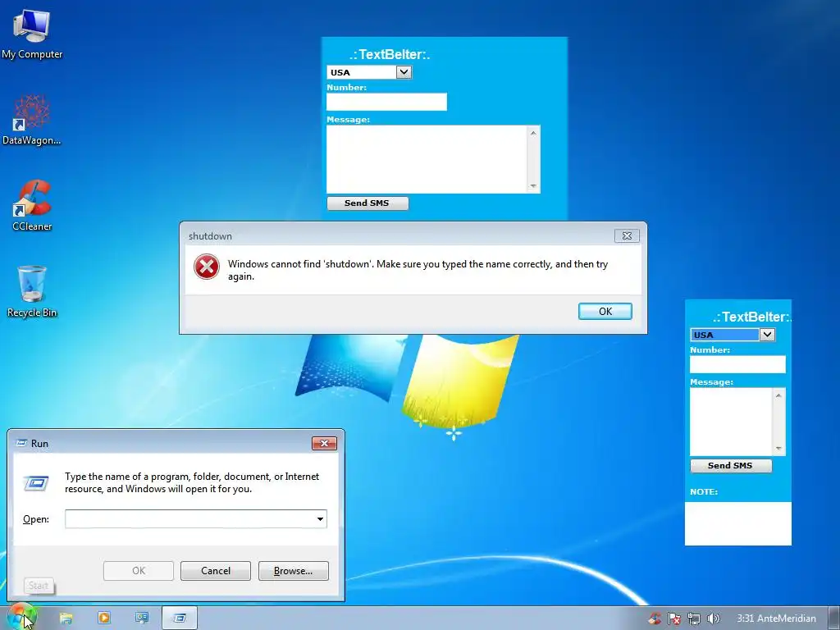Select the Recycle Bin icon
This screenshot has height=630, width=840.
[32, 291]
